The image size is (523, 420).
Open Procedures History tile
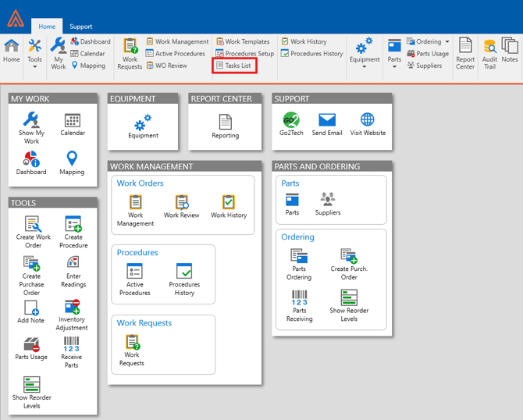(x=184, y=272)
